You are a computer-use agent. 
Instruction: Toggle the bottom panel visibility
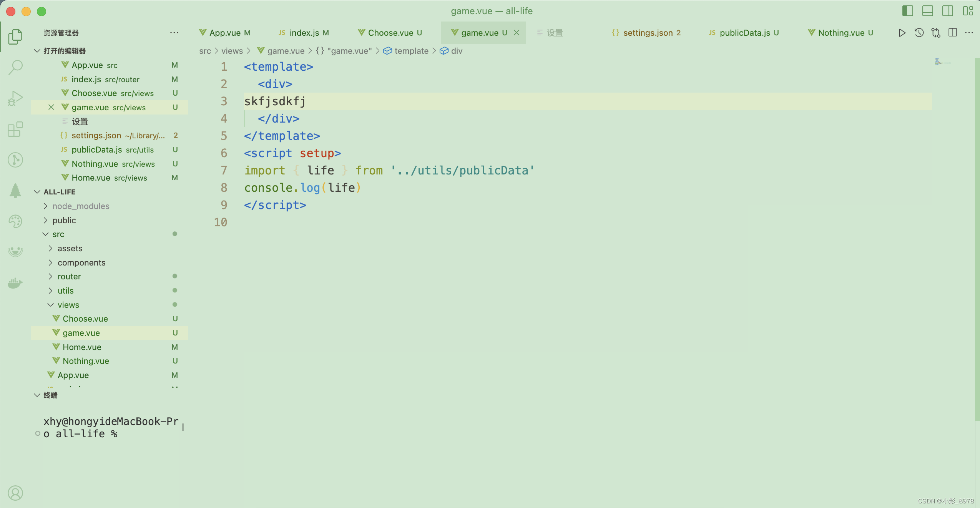coord(928,11)
